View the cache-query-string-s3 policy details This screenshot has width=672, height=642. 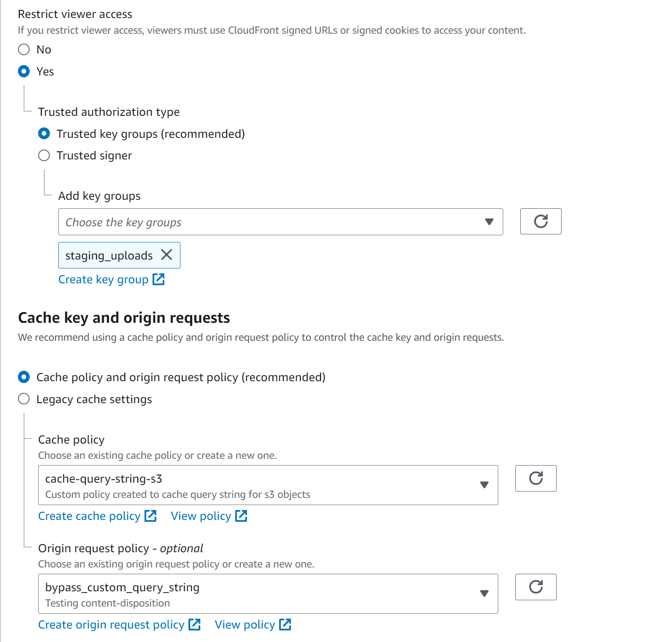(x=201, y=515)
